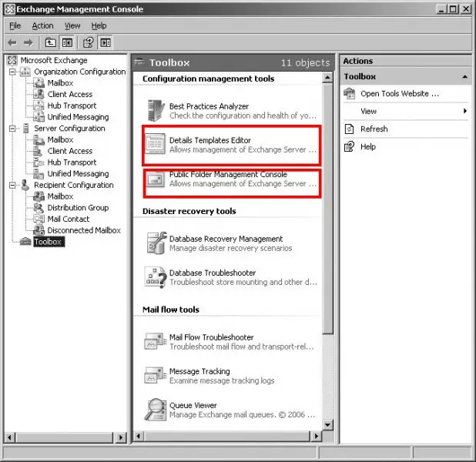Click the Toolbox list scroll down arrow
This screenshot has height=462, width=476.
327,425
